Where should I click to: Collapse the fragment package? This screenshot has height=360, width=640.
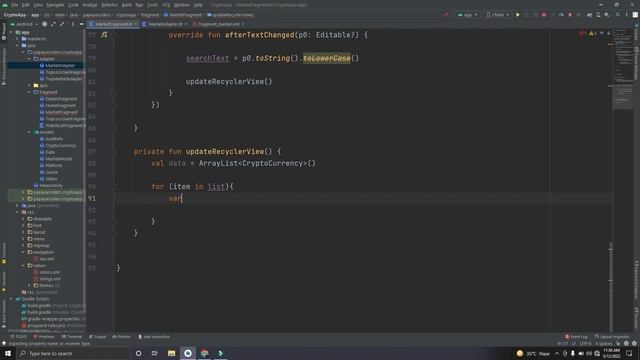29,92
